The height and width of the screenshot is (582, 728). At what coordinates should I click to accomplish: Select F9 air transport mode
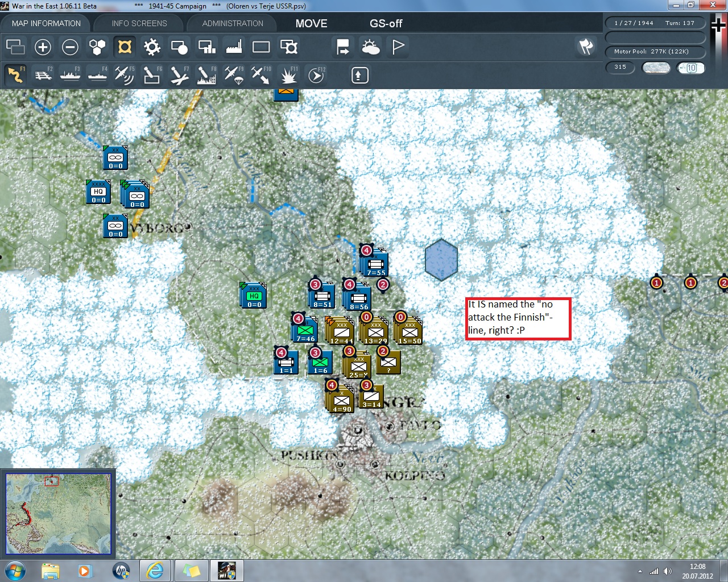234,75
